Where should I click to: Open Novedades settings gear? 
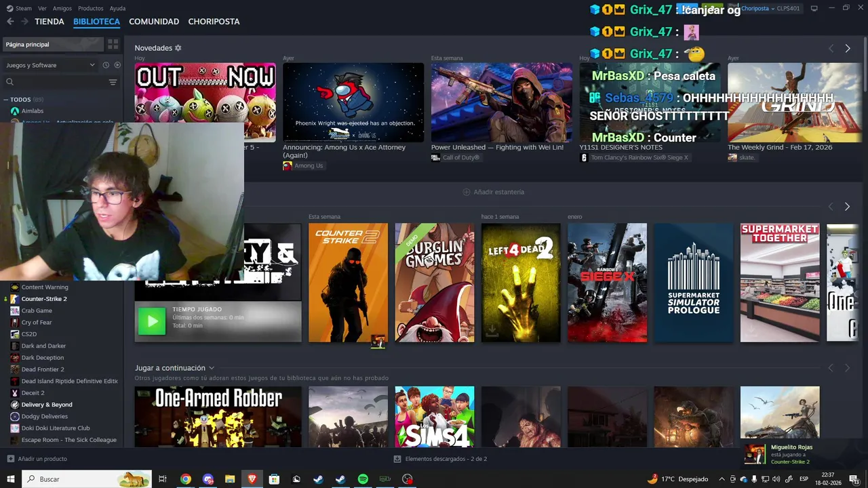coord(178,48)
